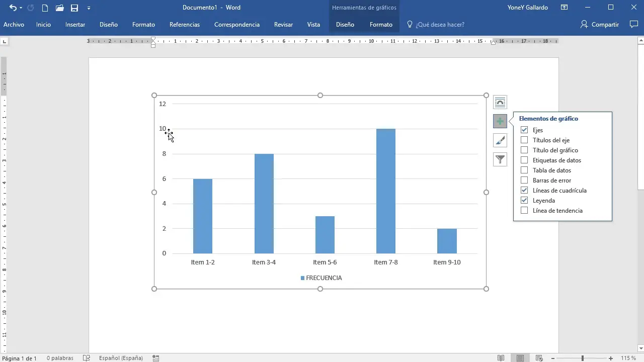Viewport: 644px width, 362px height.
Task: Click the New document icon
Action: coord(45,8)
